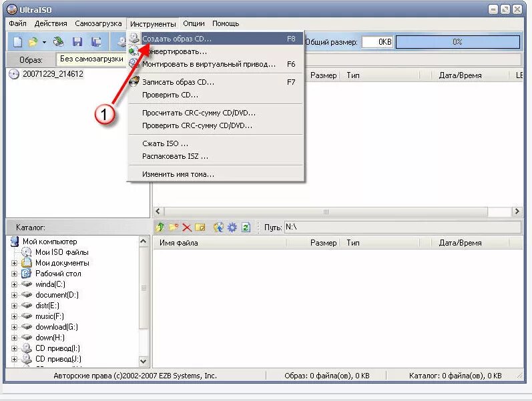This screenshot has width=532, height=401.
Task: Sort by Имя файла column in catalog pane
Action: click(x=219, y=243)
